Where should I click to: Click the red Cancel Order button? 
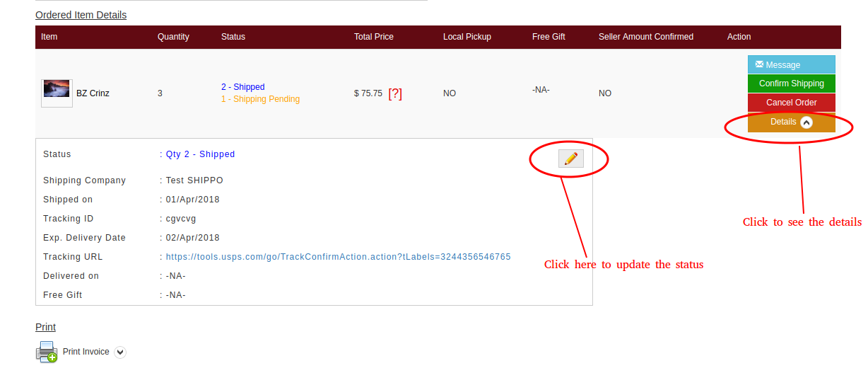(792, 103)
